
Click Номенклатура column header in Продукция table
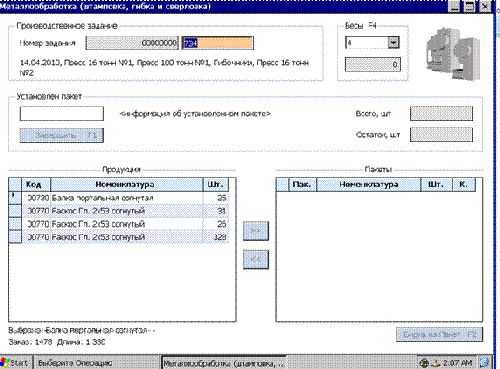tap(127, 184)
